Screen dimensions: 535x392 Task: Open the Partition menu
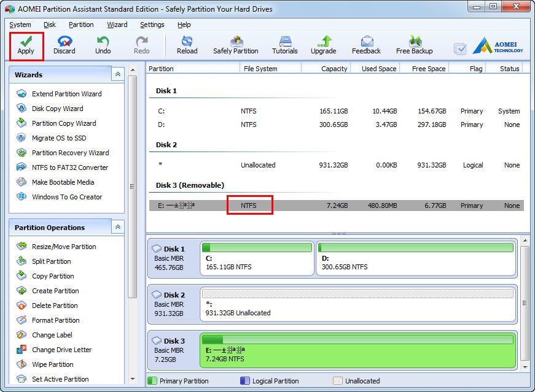[81, 25]
